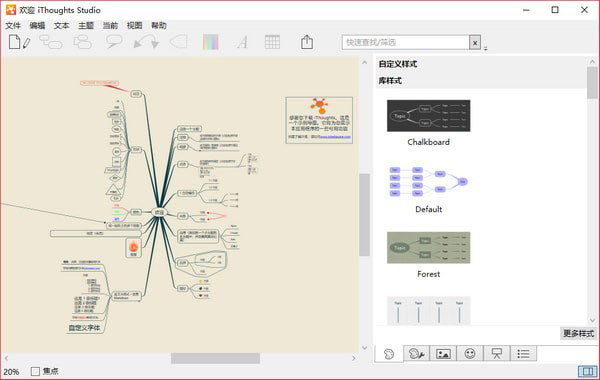Click the canvas scroll left arrow
The width and height of the screenshot is (600, 380).
[x=6, y=358]
